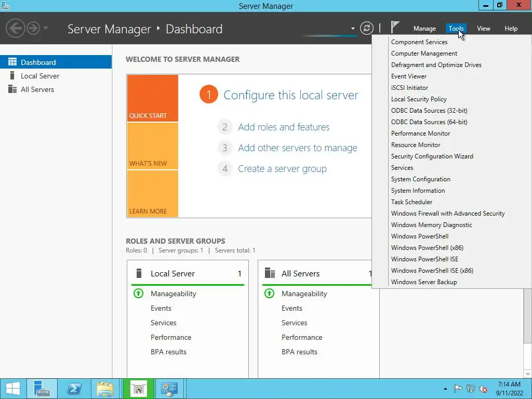Click Local Server Manageability status icon
532x399 pixels.
pos(138,293)
